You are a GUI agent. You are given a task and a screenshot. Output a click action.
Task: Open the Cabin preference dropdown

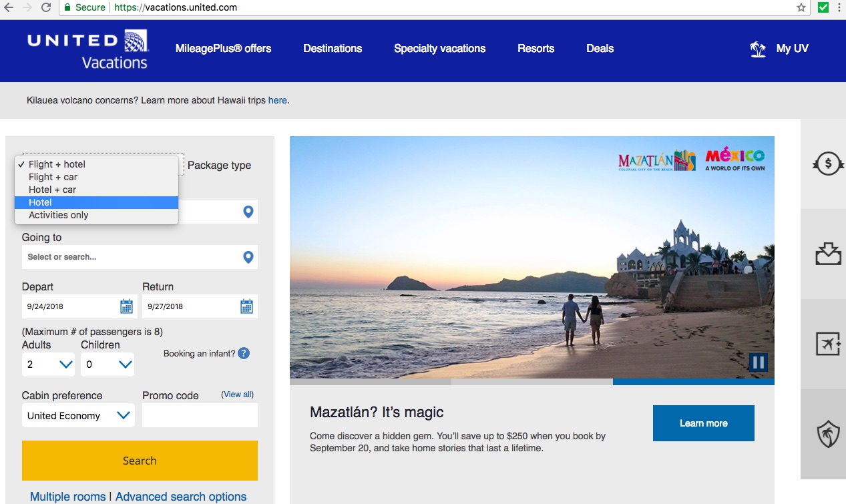click(x=78, y=415)
